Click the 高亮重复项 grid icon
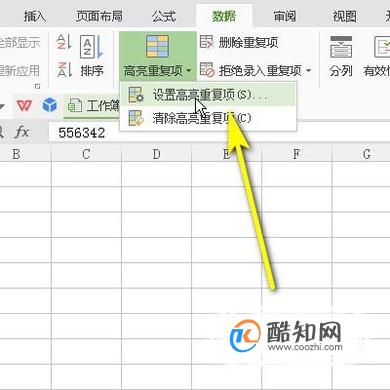The image size is (390, 390). 157,46
